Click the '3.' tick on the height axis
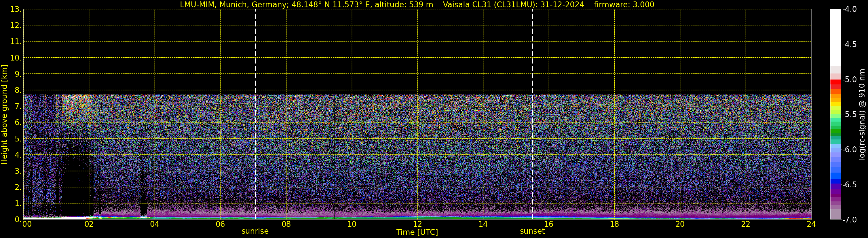This screenshot has width=868, height=238. tap(18, 171)
